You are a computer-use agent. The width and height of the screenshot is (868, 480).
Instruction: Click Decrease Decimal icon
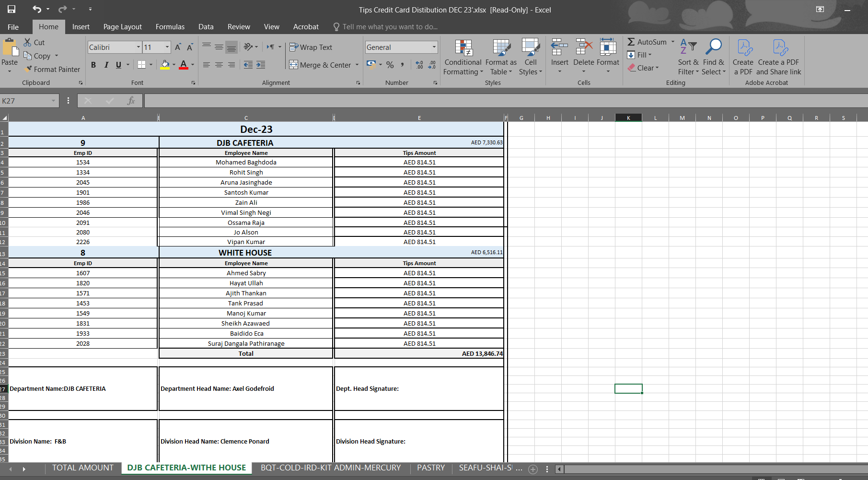click(x=432, y=65)
